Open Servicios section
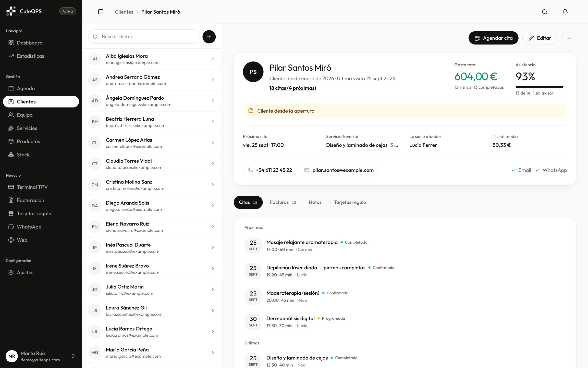 (x=41, y=128)
